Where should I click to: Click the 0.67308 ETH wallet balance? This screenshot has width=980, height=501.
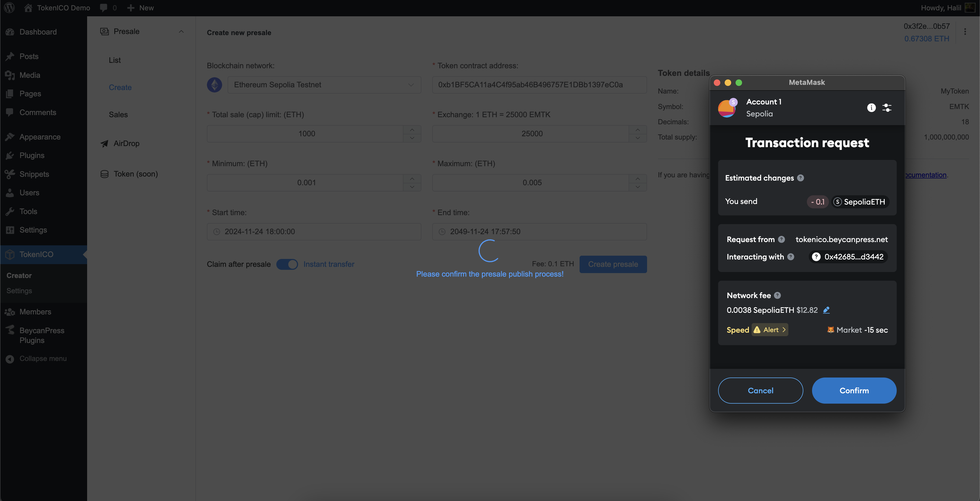tap(926, 38)
